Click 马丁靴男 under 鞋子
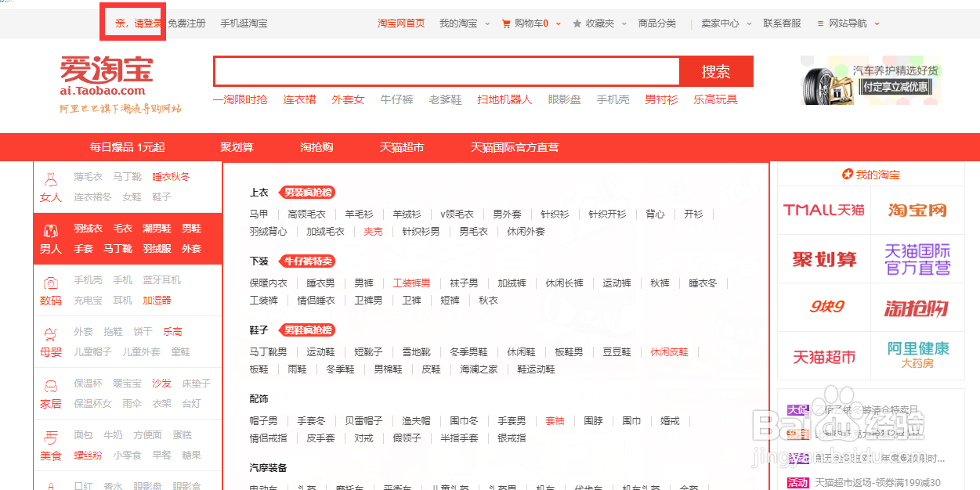Viewport: 980px width, 490px height. tap(268, 352)
